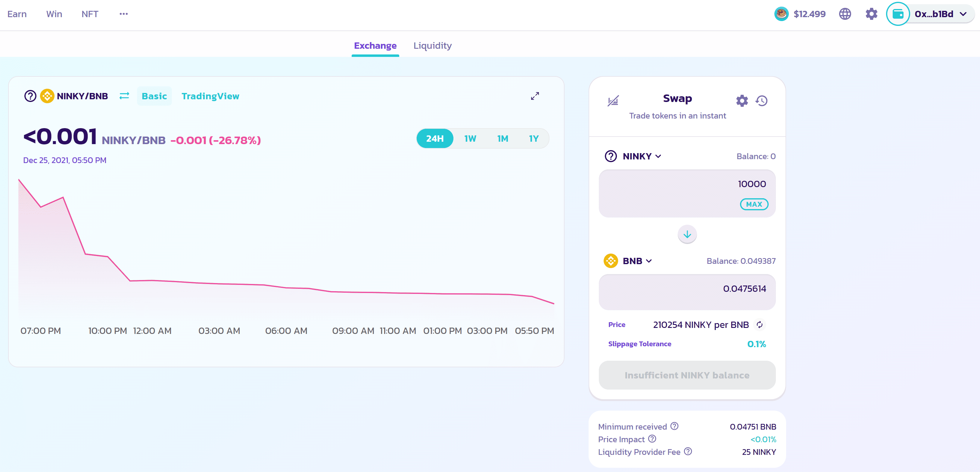Image resolution: width=980 pixels, height=472 pixels.
Task: Refresh price with the circular arrows icon
Action: click(x=759, y=325)
